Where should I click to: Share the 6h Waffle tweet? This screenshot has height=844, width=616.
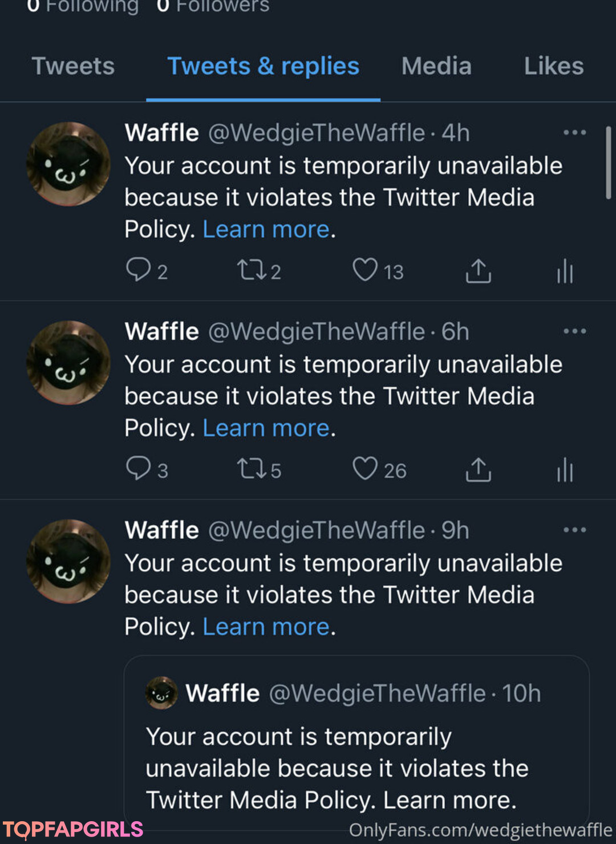tap(478, 469)
